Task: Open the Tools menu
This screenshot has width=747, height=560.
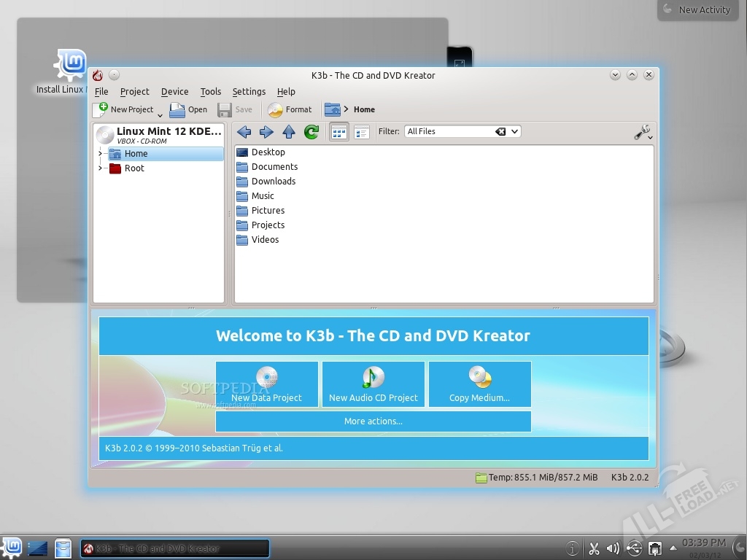Action: (210, 92)
